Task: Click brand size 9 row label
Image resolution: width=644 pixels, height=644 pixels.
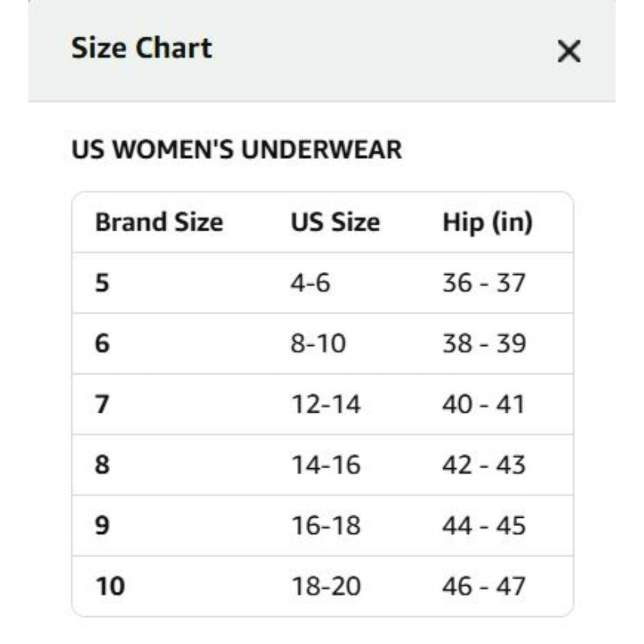Action: point(102,526)
